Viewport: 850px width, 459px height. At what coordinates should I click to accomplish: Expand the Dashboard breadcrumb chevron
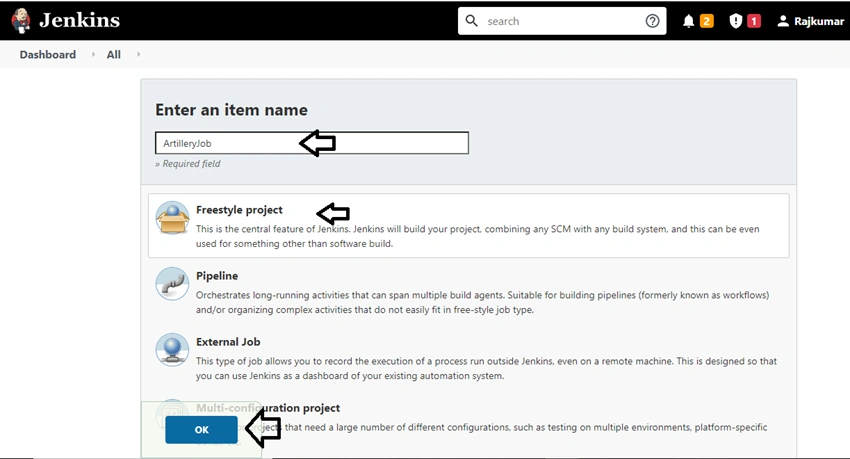tap(93, 54)
